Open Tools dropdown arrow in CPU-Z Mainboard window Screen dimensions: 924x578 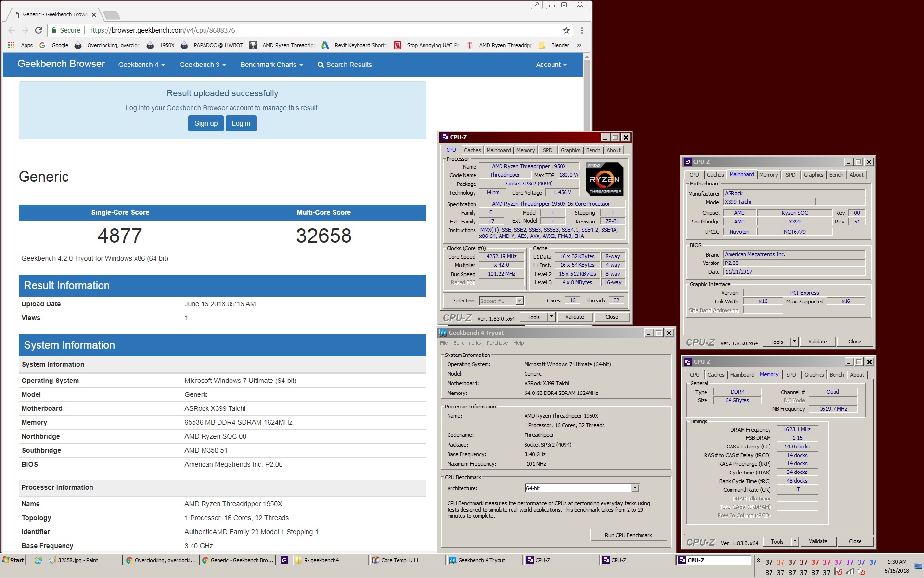pyautogui.click(x=795, y=342)
